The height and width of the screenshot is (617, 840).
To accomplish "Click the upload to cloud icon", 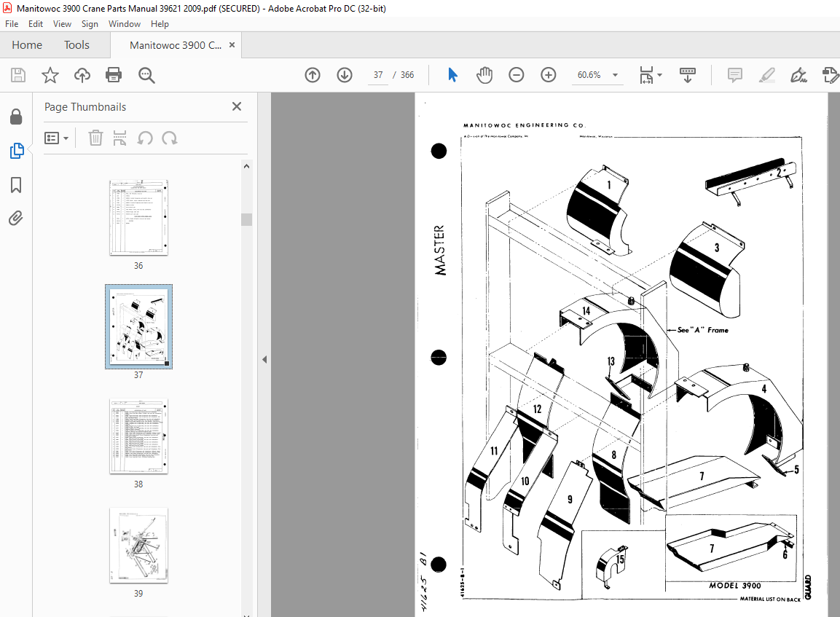I will point(82,75).
